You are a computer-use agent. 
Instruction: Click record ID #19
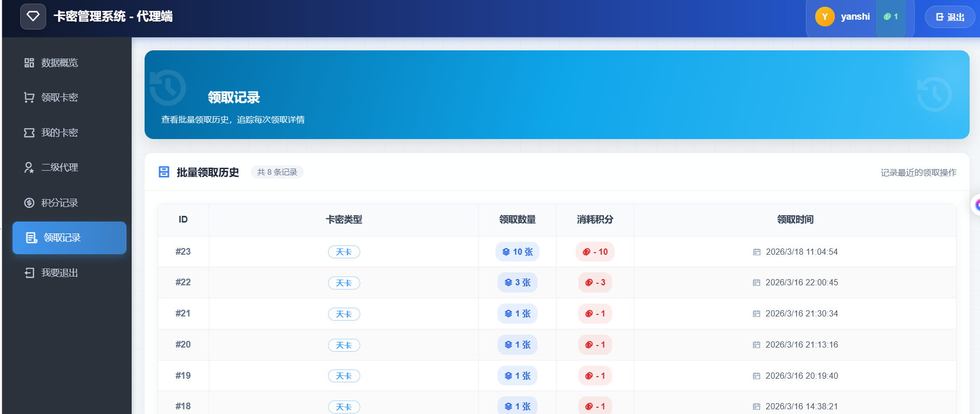[183, 376]
